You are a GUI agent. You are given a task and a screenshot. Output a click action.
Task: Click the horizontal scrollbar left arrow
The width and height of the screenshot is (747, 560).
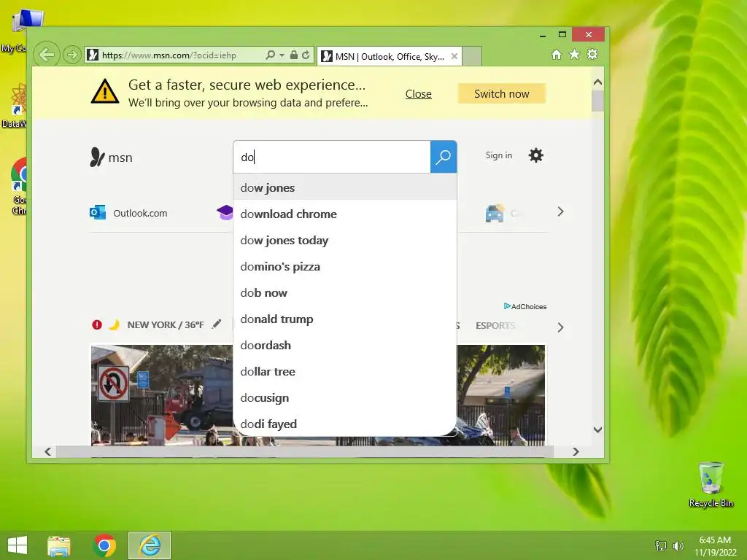point(47,451)
